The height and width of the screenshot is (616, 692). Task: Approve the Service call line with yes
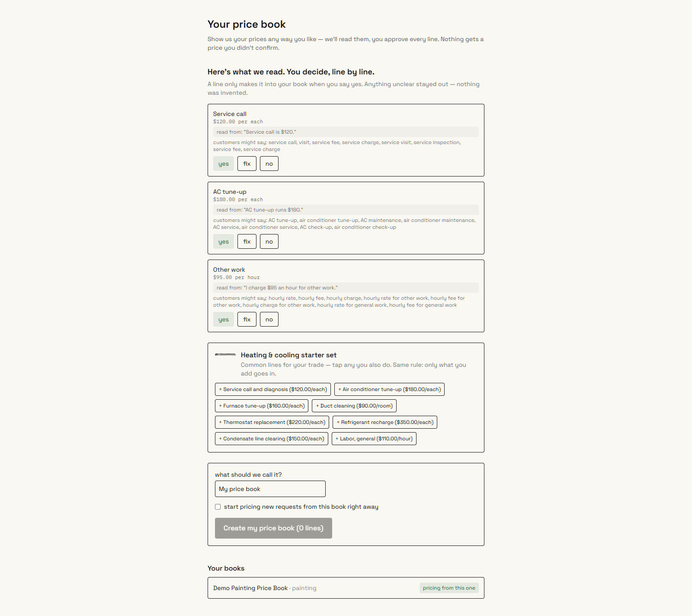click(x=224, y=164)
